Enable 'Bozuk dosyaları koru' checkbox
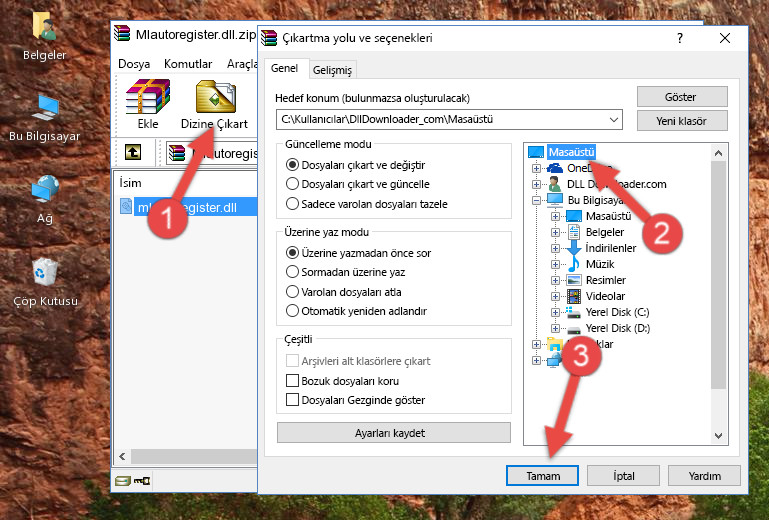 [293, 381]
